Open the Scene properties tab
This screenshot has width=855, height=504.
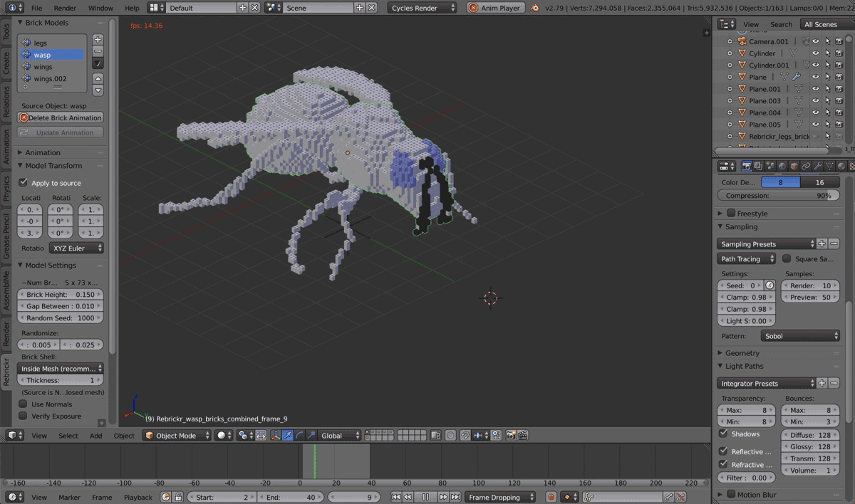770,166
